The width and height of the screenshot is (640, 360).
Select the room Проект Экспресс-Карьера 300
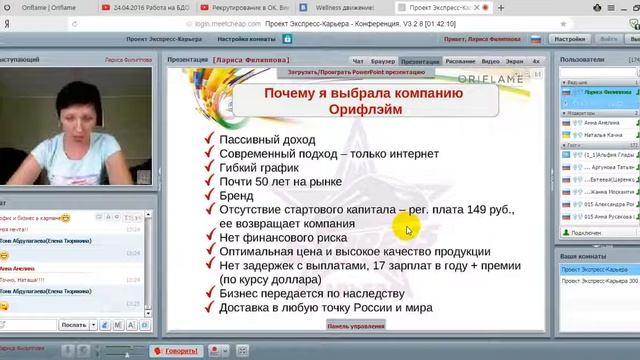(600, 281)
